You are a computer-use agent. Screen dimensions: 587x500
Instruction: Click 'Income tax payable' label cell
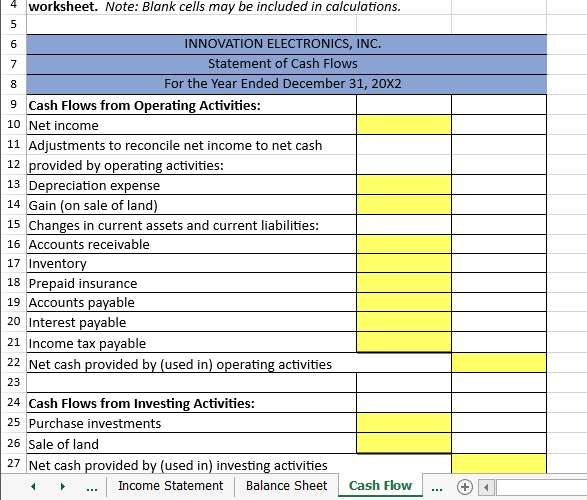click(x=192, y=343)
